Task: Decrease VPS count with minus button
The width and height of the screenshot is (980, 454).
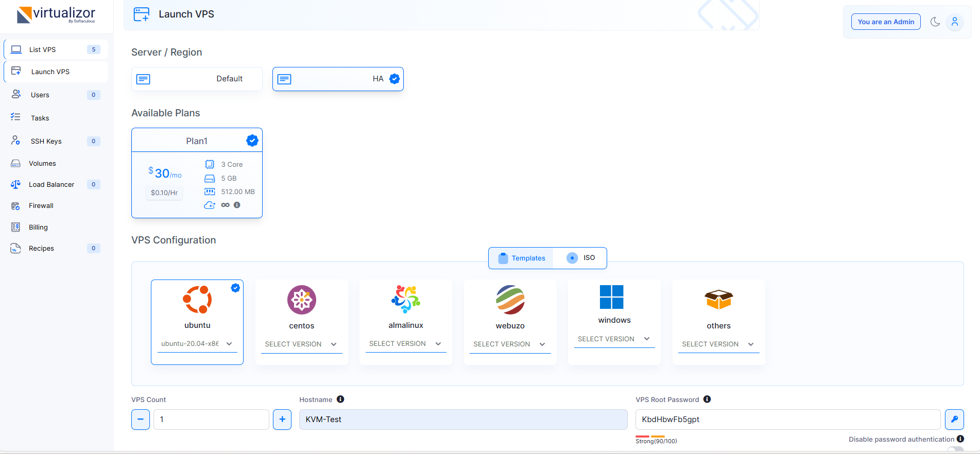Action: 141,420
